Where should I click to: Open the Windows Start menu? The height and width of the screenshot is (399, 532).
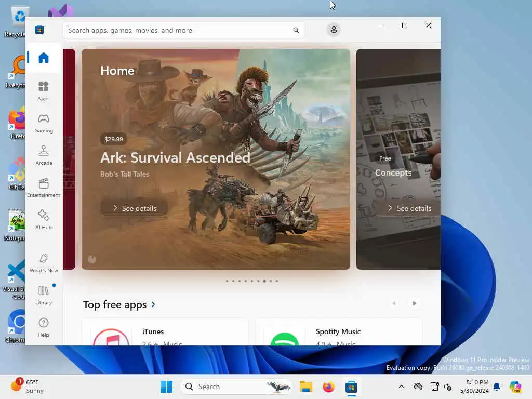pos(166,387)
